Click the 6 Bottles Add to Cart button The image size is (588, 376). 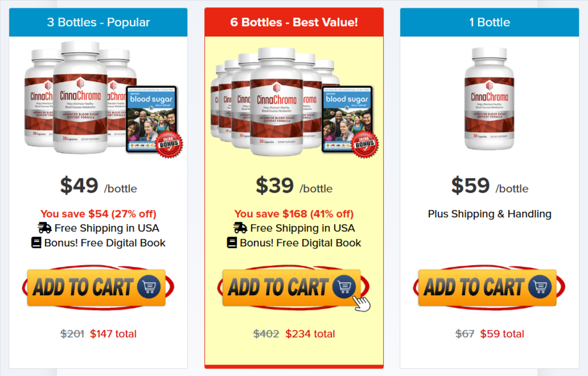292,287
